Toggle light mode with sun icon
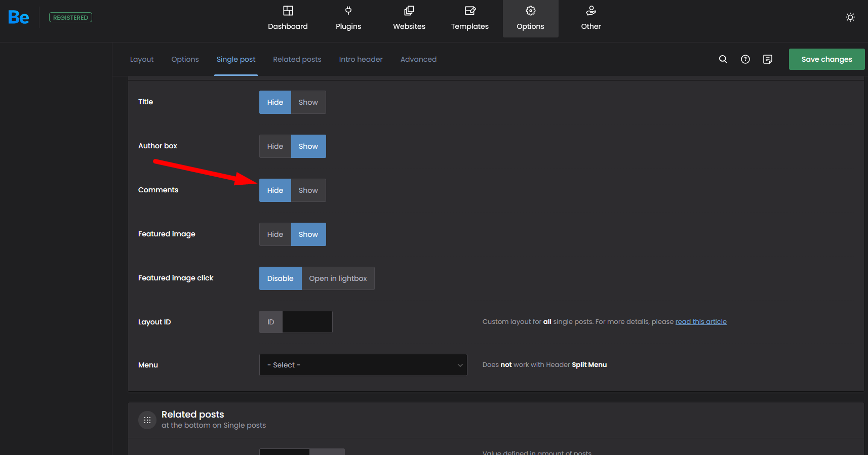The height and width of the screenshot is (455, 868). (850, 17)
